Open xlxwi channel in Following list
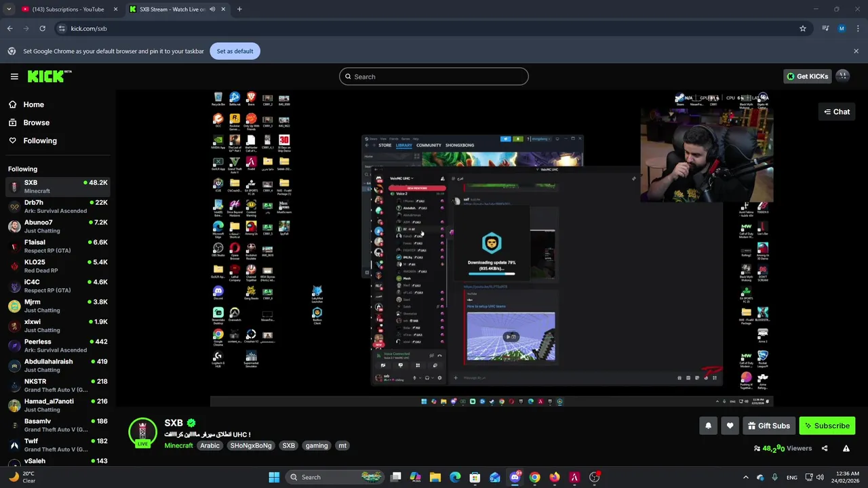Viewport: 868px width, 488px height. tap(58, 325)
